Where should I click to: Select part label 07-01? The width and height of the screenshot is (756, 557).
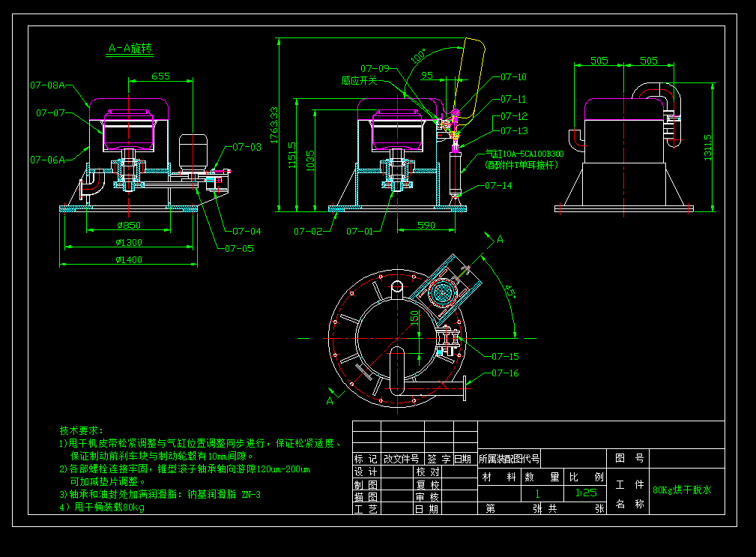360,232
